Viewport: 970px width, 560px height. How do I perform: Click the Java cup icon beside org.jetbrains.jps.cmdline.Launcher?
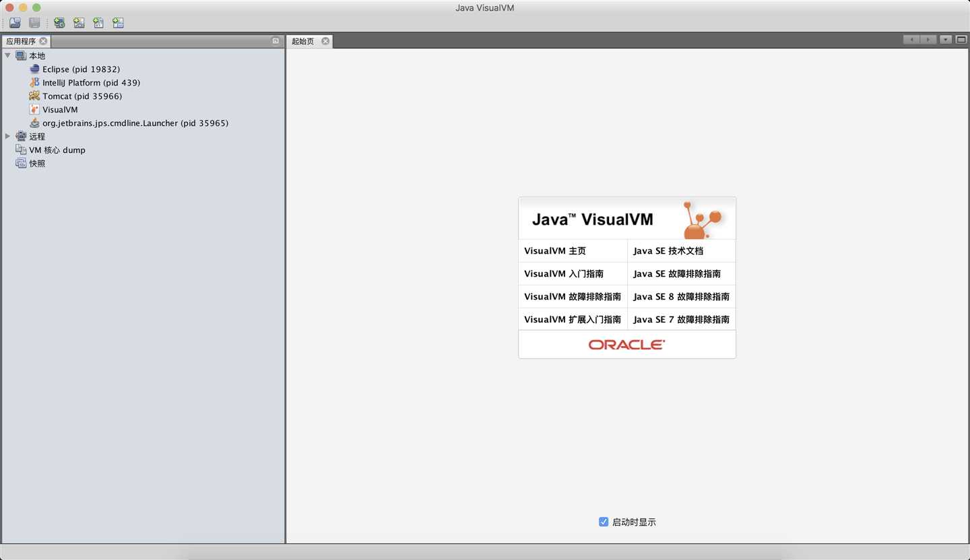[x=34, y=123]
